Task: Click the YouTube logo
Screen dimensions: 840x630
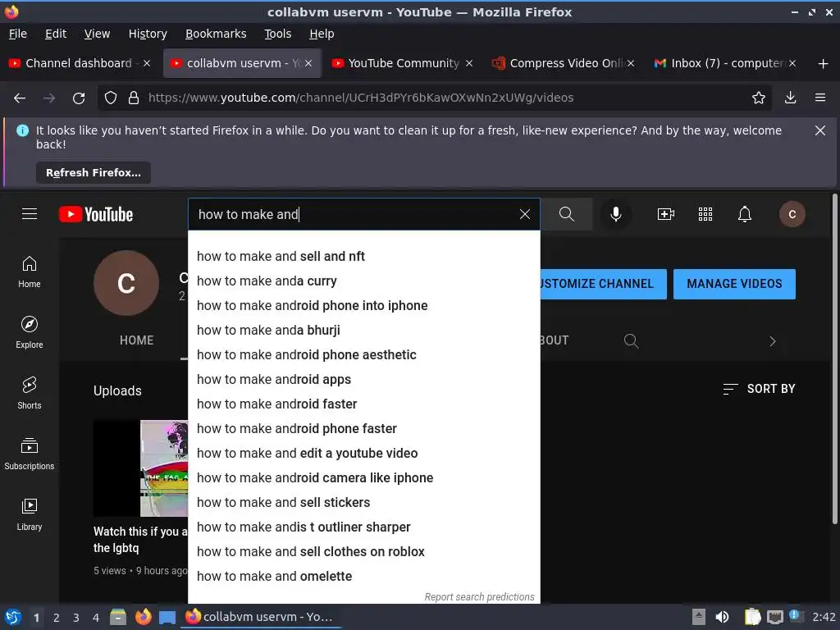Action: [96, 214]
